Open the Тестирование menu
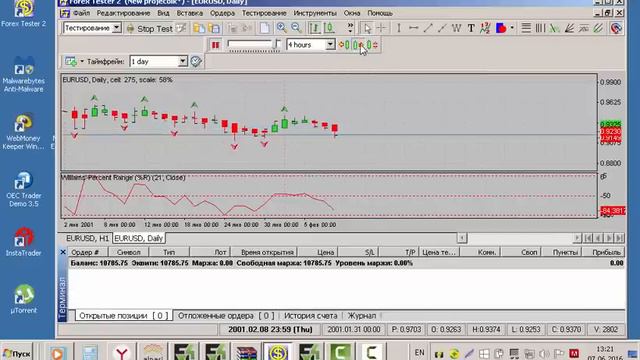Image resolution: width=640 pixels, height=360 pixels. tap(264, 13)
